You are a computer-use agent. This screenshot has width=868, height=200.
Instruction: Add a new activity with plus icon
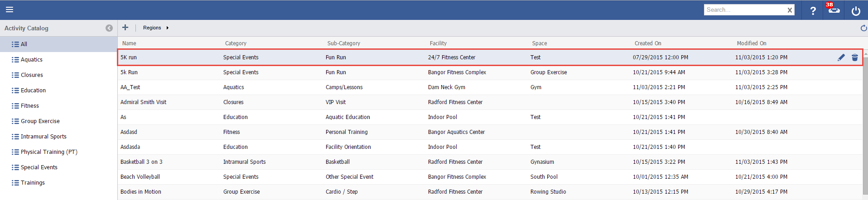[x=125, y=28]
